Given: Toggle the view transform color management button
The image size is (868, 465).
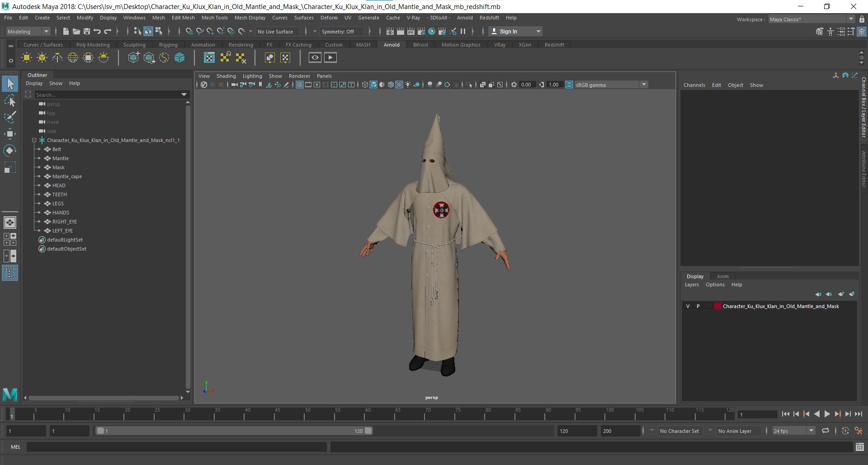Looking at the screenshot, I should [x=569, y=85].
